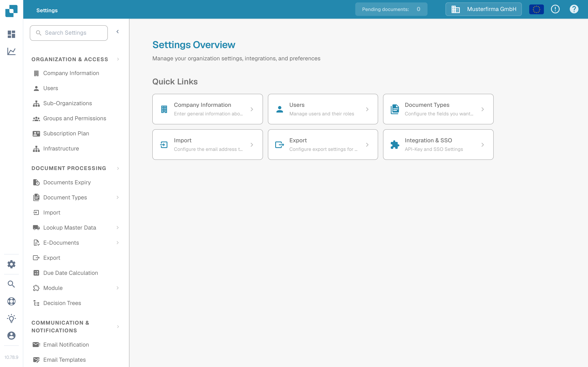Click the settings gear icon
The image size is (588, 367).
[x=11, y=264]
